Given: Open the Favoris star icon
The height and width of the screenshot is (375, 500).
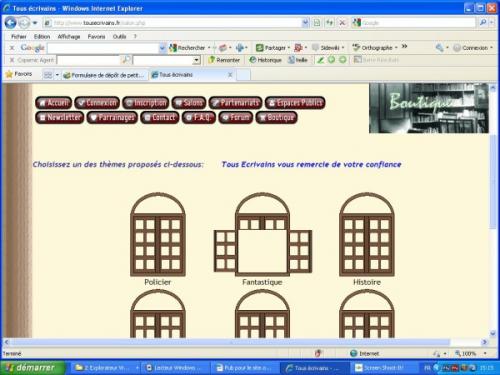Looking at the screenshot, I should 9,74.
